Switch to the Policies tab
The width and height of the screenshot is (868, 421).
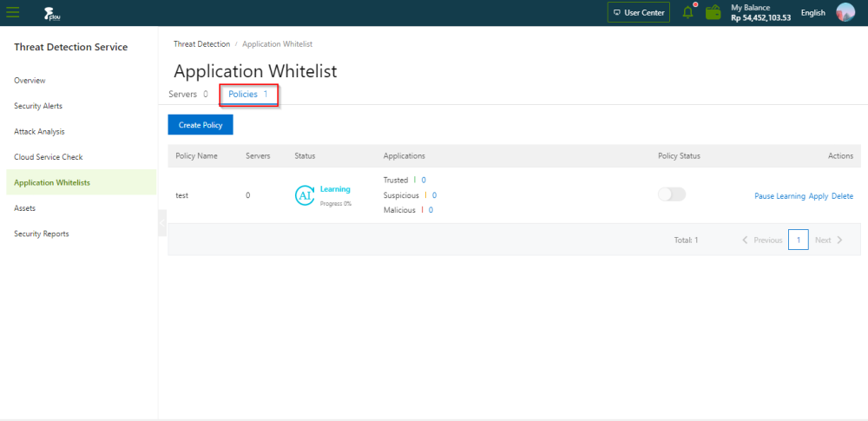pos(248,94)
